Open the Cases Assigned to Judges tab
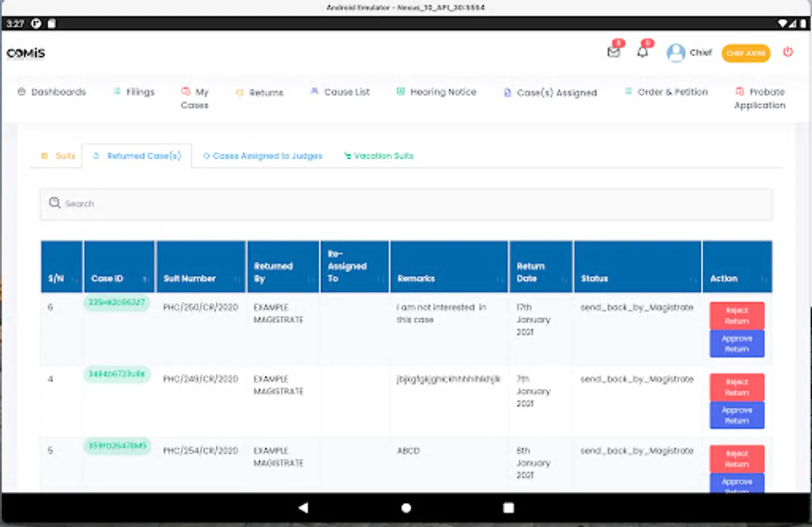The width and height of the screenshot is (812, 527). coord(263,156)
